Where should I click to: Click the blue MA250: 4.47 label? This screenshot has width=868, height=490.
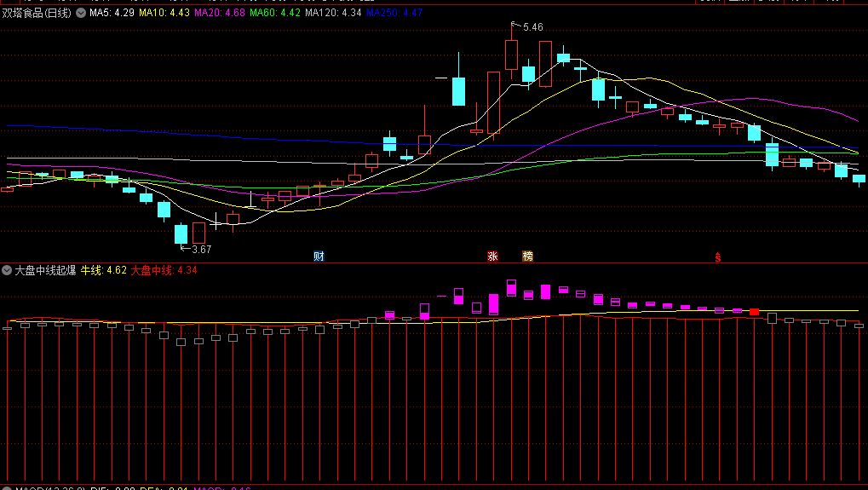[x=394, y=13]
